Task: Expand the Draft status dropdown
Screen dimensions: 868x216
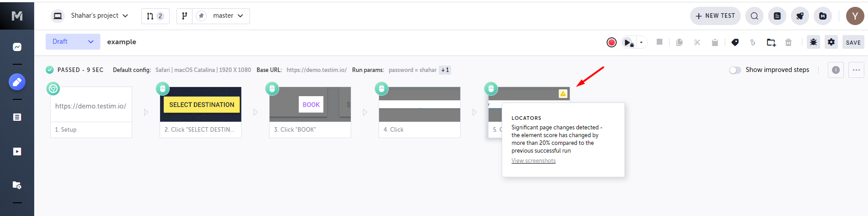Action: [x=73, y=41]
